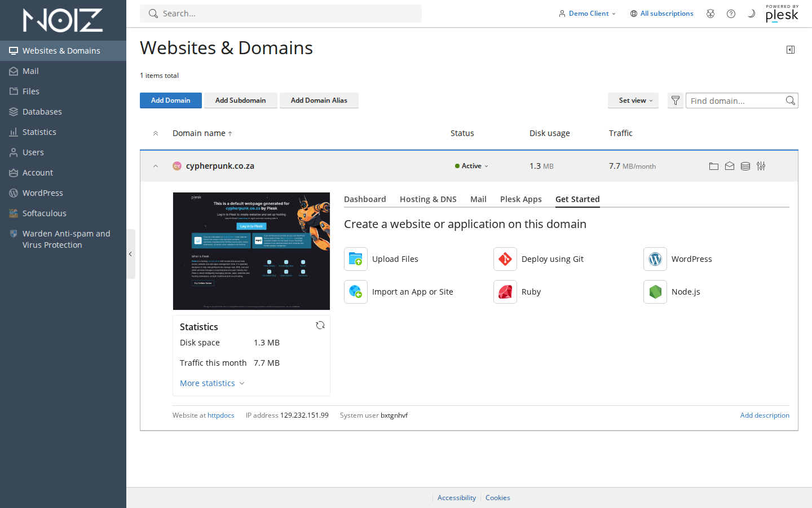Click the Upload Files label

tap(395, 259)
